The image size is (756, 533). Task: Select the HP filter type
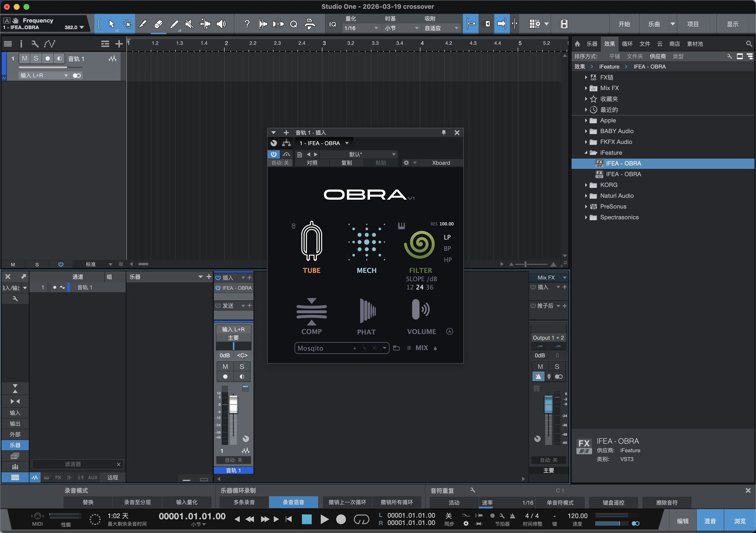point(447,260)
